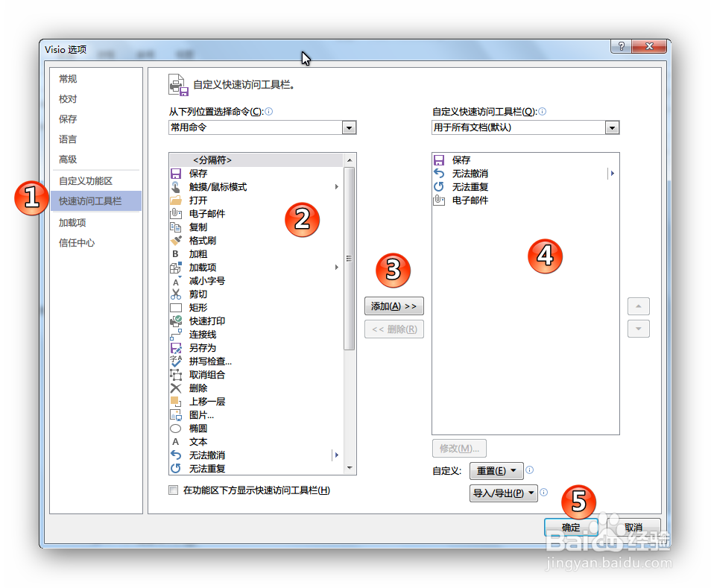
Task: Click the Move Up arrow button
Action: (639, 306)
